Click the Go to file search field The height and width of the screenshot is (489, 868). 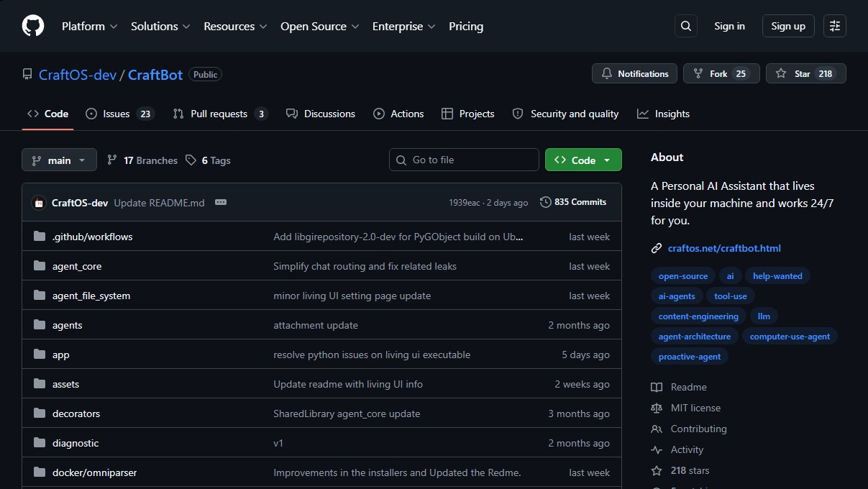pos(464,160)
